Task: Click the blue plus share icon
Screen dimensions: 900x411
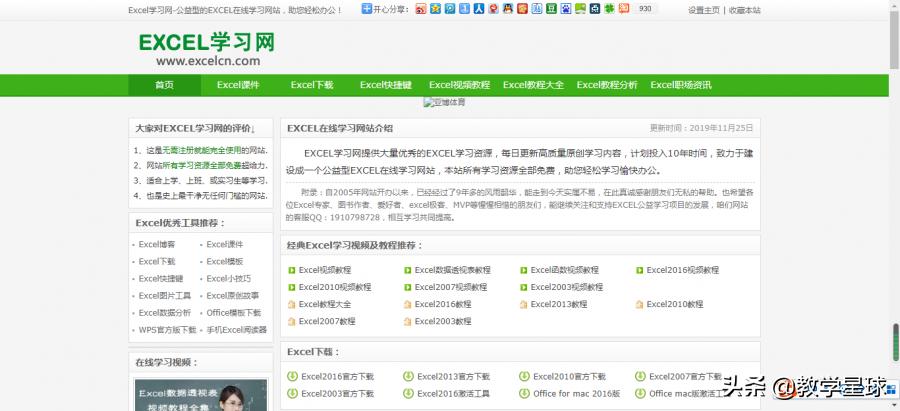Action: [367, 9]
